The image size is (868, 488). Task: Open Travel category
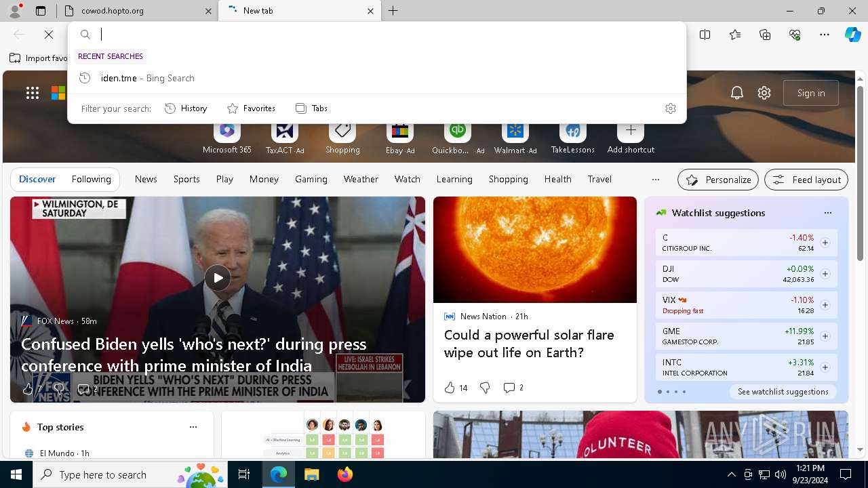click(599, 180)
